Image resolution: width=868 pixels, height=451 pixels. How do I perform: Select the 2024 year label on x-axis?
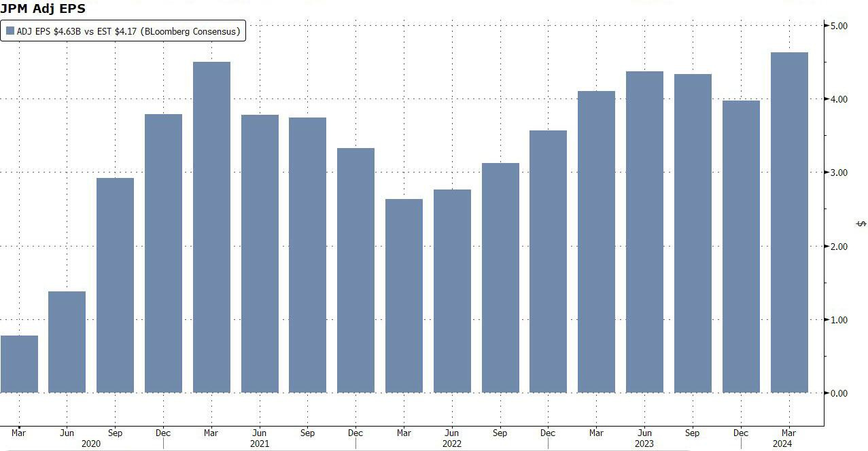point(782,444)
